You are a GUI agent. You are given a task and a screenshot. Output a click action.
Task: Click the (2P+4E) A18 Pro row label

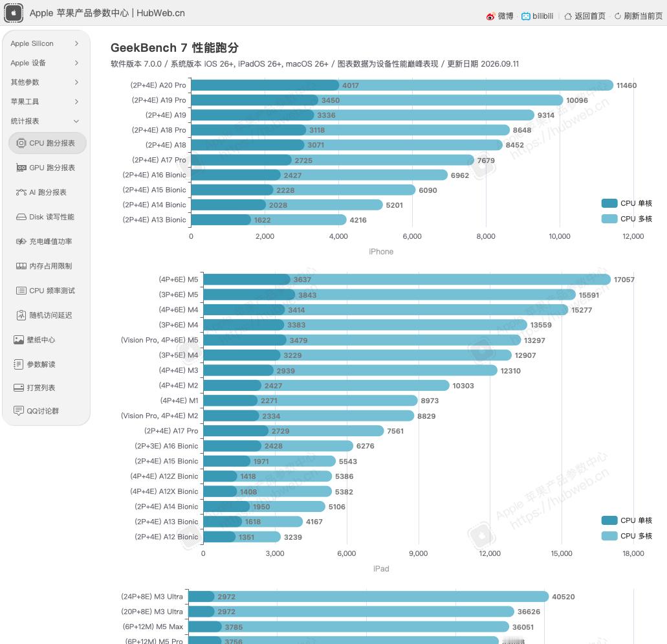(159, 130)
